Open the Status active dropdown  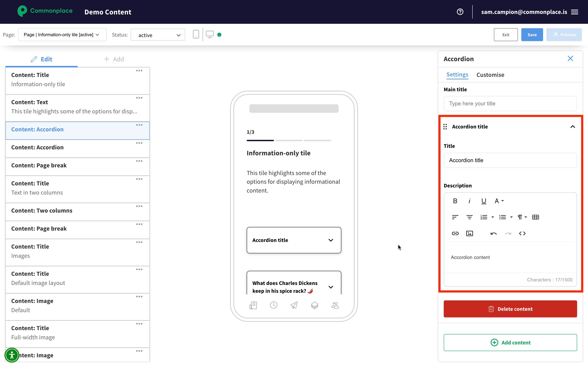[x=158, y=35]
